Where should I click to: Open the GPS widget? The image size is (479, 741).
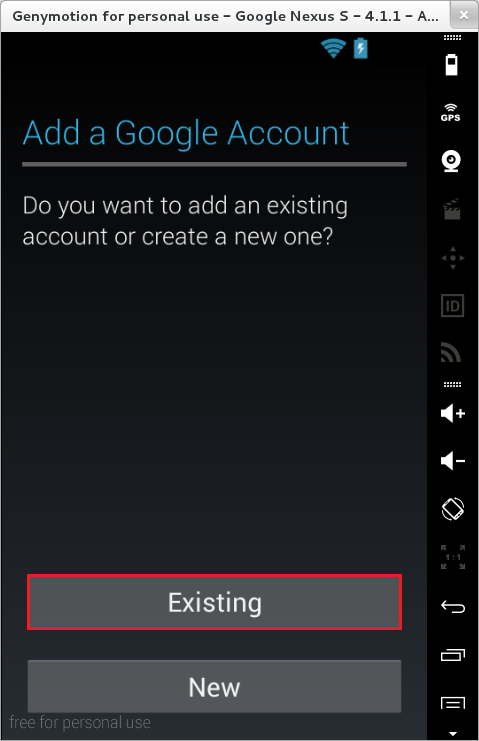click(451, 113)
